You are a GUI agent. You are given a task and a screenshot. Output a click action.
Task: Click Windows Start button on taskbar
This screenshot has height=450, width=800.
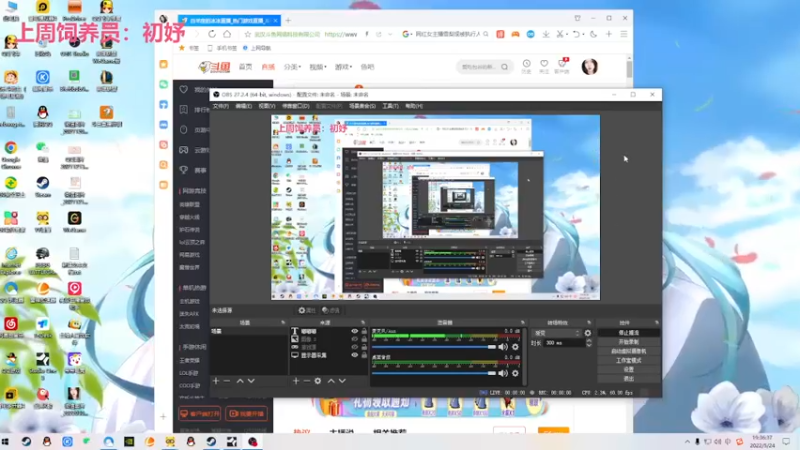pyautogui.click(x=6, y=442)
